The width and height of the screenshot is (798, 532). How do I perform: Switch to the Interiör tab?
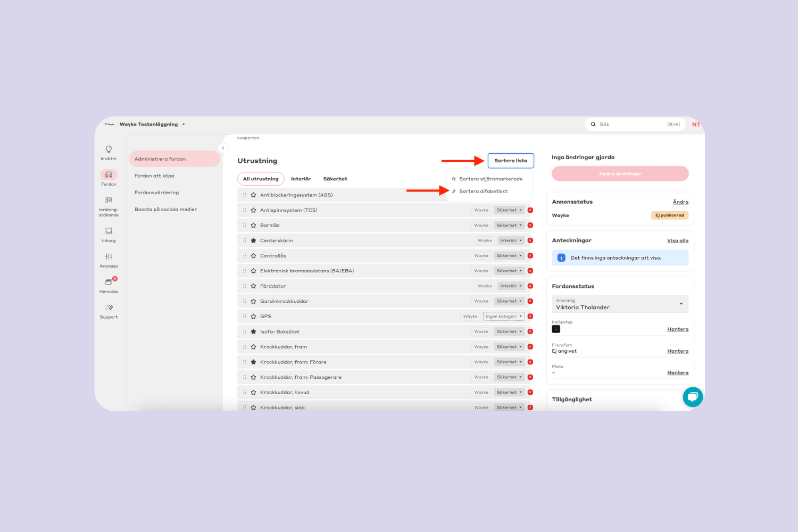(x=301, y=179)
